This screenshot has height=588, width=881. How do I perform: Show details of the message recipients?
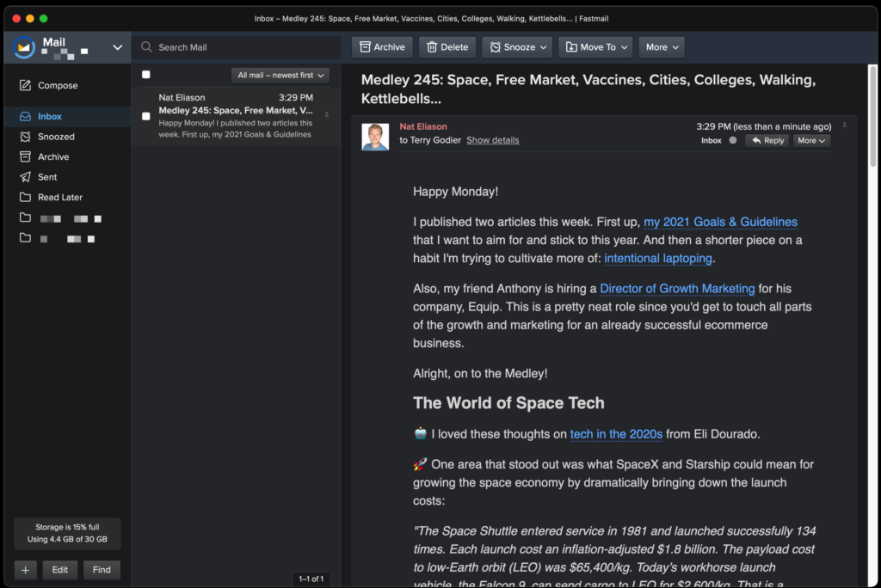click(x=493, y=140)
